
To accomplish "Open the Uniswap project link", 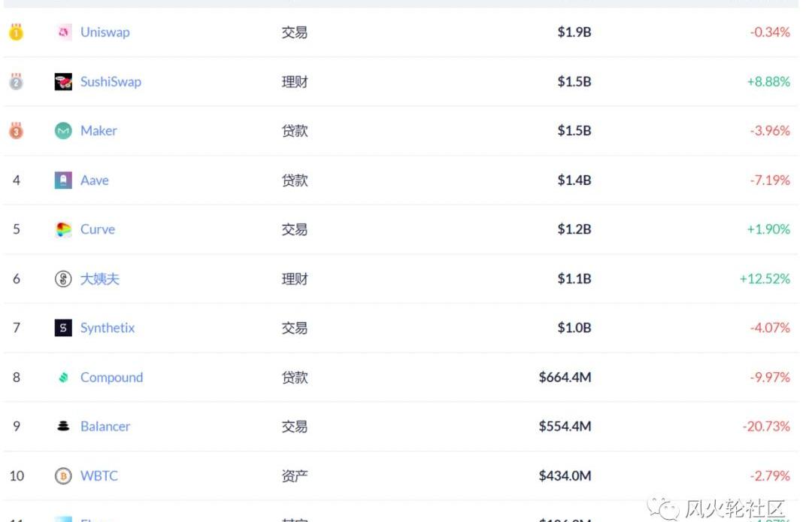I will point(105,32).
